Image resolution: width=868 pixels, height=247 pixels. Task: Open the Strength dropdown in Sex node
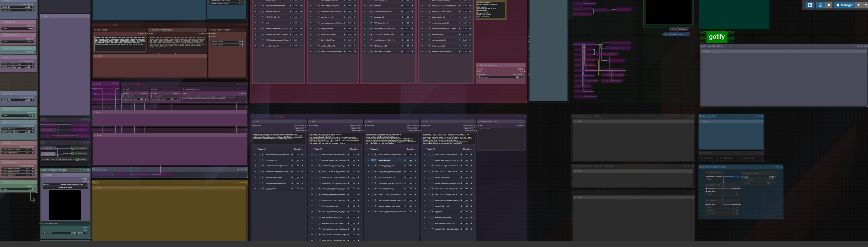coord(355,149)
